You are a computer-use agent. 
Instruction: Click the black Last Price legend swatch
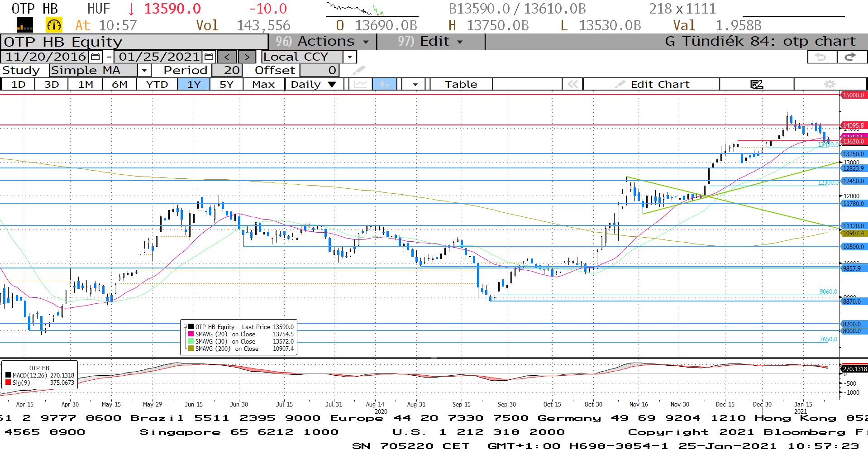pos(191,326)
